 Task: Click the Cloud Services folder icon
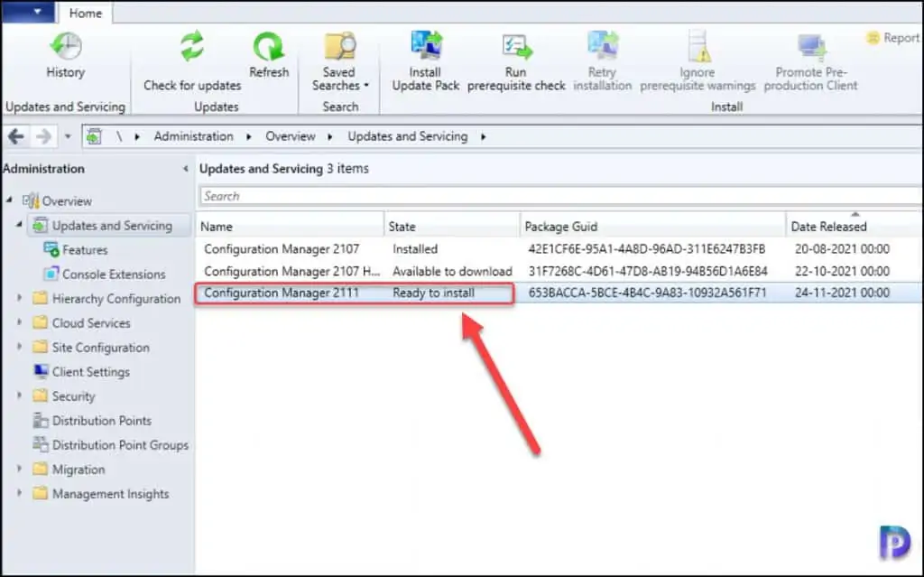[x=40, y=322]
